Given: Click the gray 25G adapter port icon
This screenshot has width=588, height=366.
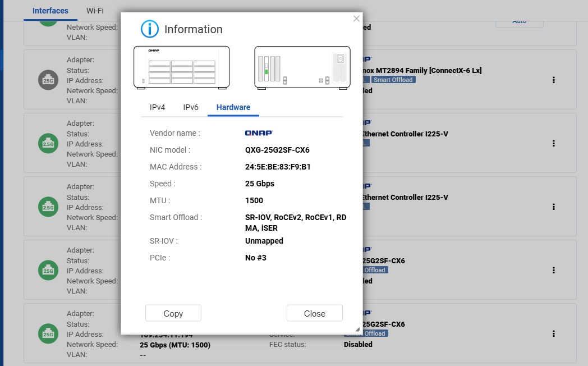Looking at the screenshot, I should (x=49, y=80).
